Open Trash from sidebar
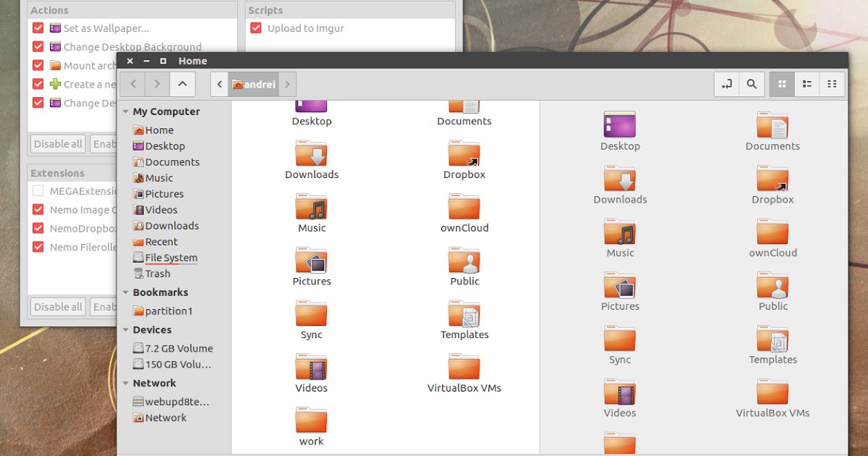 click(152, 274)
